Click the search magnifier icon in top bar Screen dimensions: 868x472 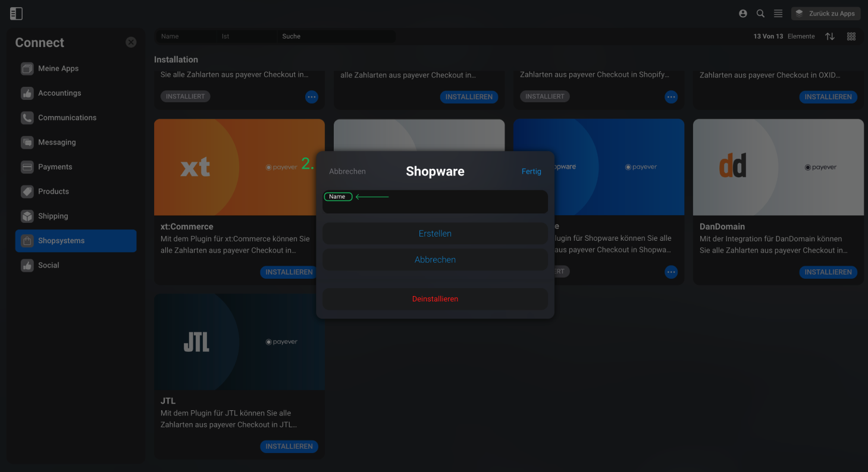click(760, 13)
